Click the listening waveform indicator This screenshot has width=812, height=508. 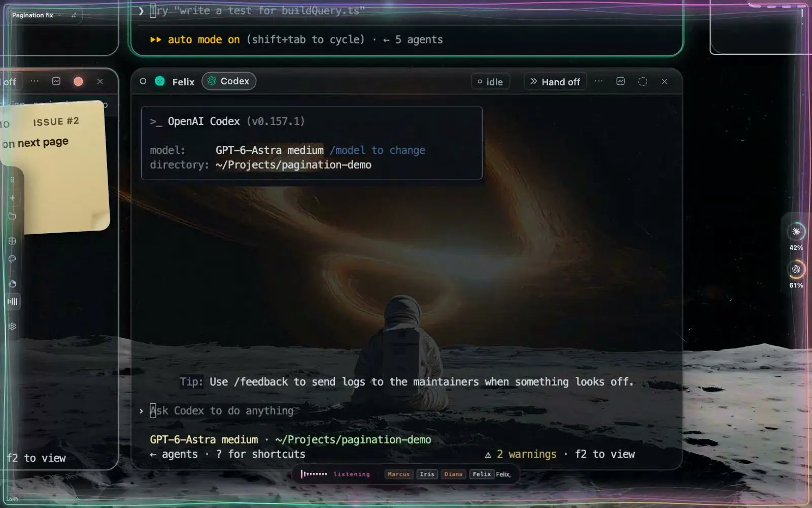(314, 474)
